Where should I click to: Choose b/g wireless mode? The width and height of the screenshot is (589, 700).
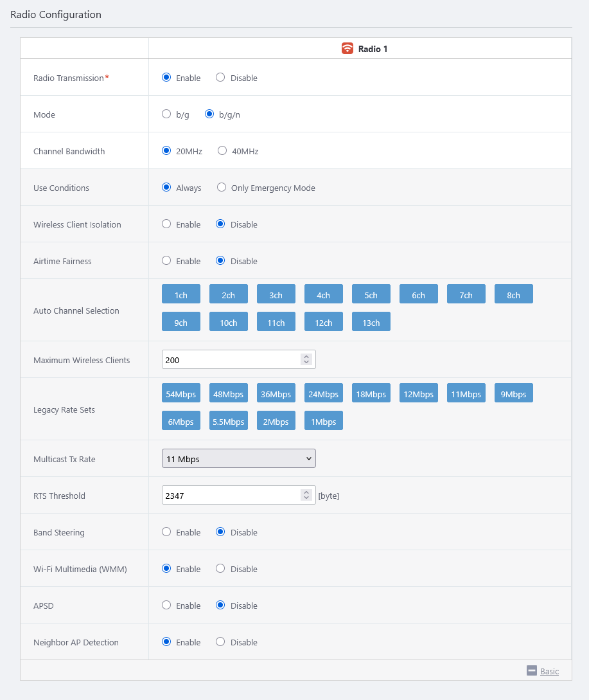(166, 114)
